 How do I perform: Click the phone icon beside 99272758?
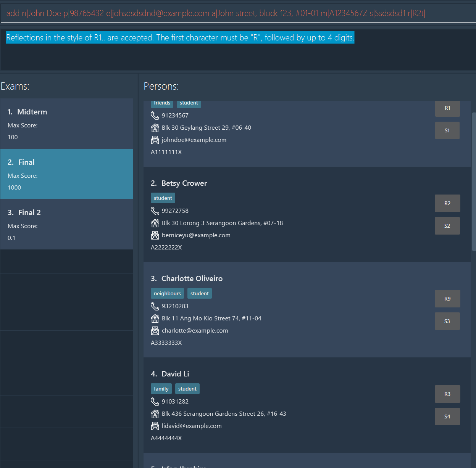tap(155, 211)
